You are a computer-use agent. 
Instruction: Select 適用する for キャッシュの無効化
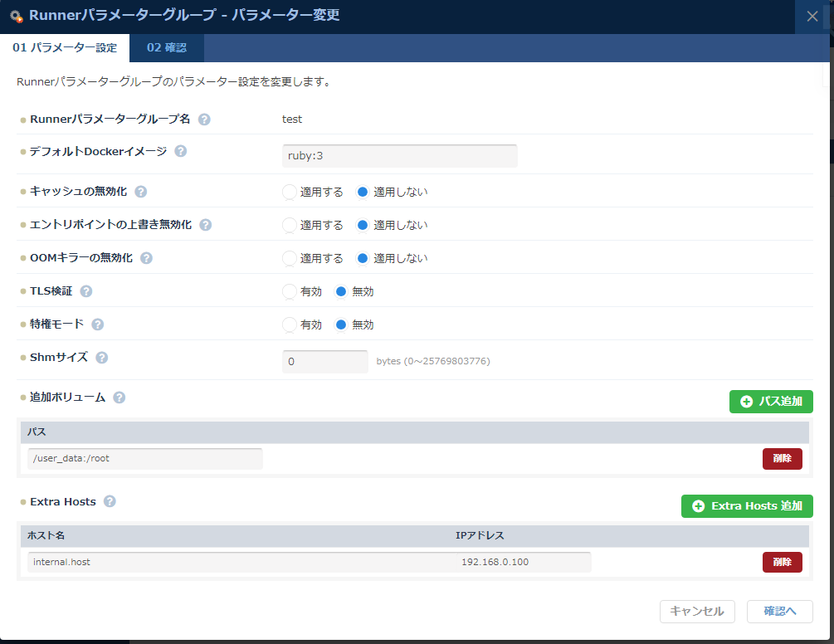[x=288, y=192]
